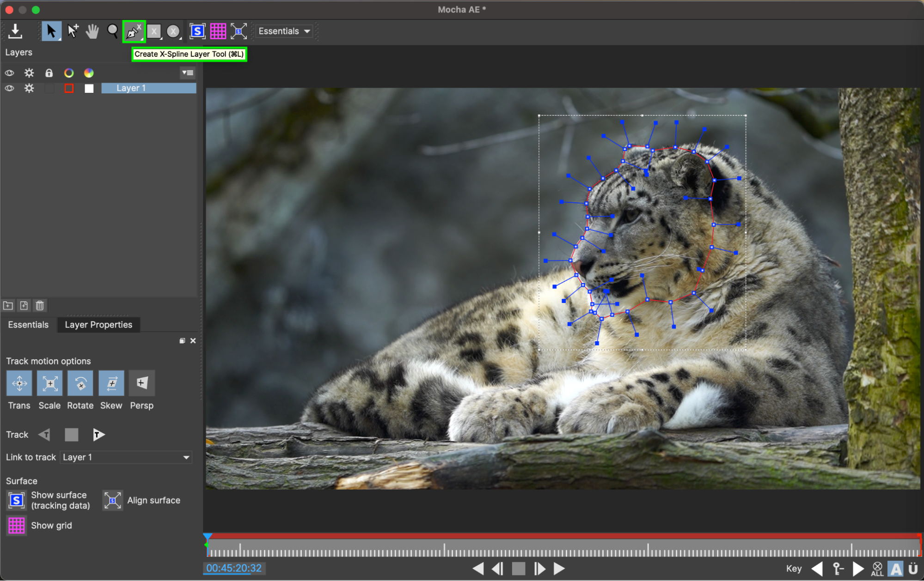
Task: Click the Save/Export download icon
Action: tap(15, 31)
